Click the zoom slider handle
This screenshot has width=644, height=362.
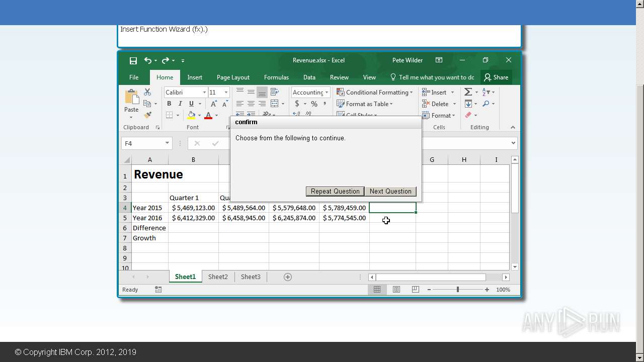pyautogui.click(x=458, y=290)
